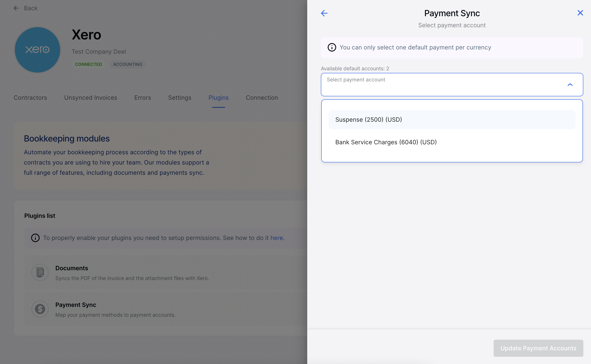Select the Plugins tab

[x=219, y=98]
